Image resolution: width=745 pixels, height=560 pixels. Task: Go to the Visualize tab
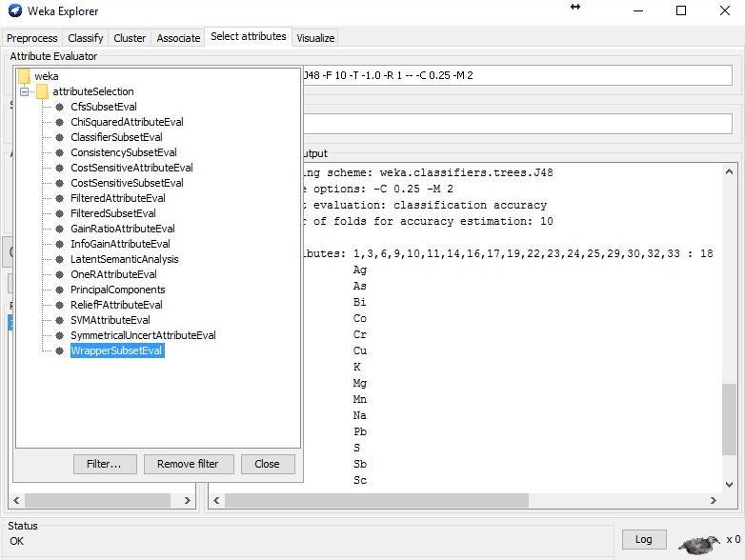(x=315, y=38)
